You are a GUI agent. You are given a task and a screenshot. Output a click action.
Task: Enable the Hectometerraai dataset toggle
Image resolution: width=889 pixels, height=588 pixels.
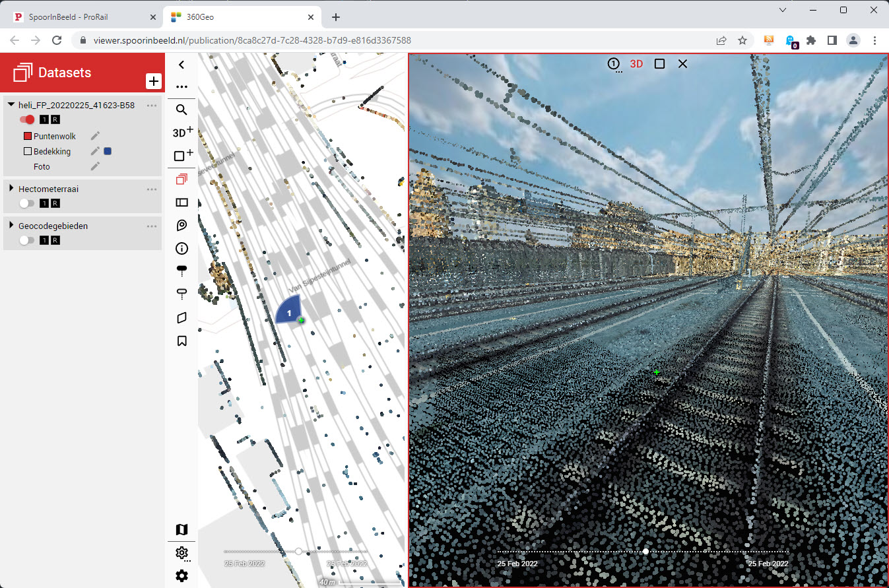click(24, 203)
